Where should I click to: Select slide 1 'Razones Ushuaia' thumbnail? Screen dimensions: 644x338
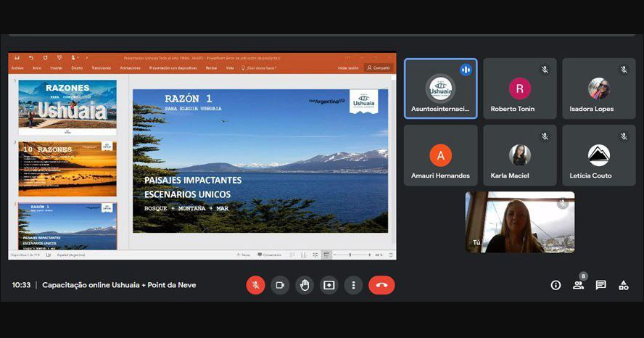click(67, 107)
